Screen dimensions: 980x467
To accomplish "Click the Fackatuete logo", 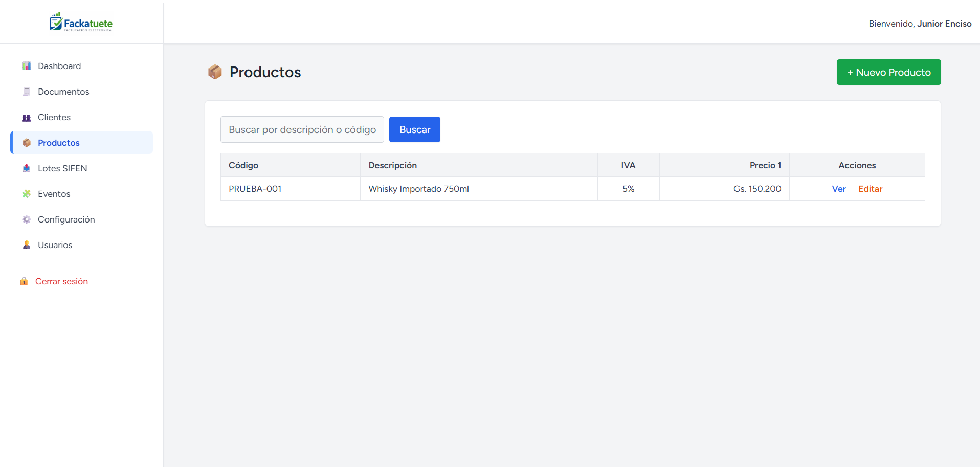I will (x=81, y=23).
